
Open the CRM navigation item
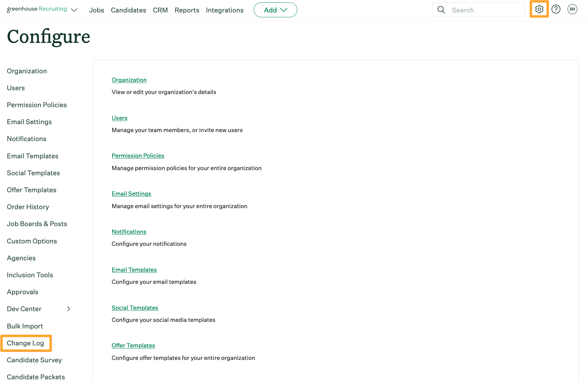coord(160,10)
